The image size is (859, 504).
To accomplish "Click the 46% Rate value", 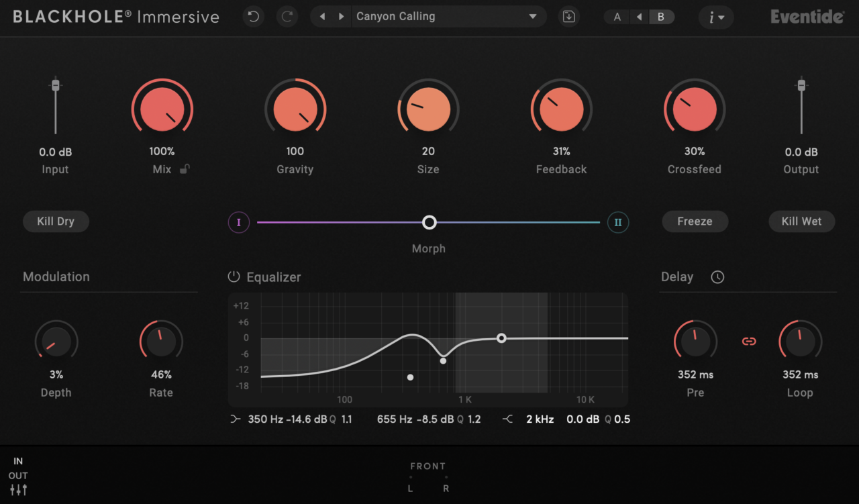I will click(x=161, y=374).
